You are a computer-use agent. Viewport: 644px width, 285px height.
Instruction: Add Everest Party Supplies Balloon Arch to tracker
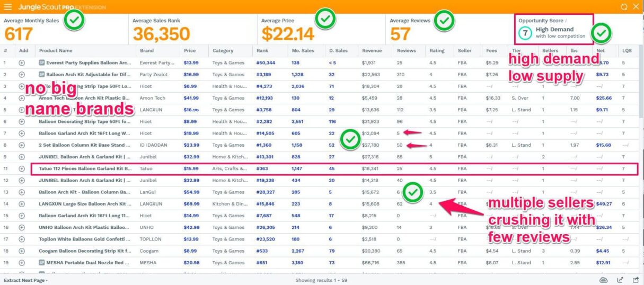(x=22, y=63)
